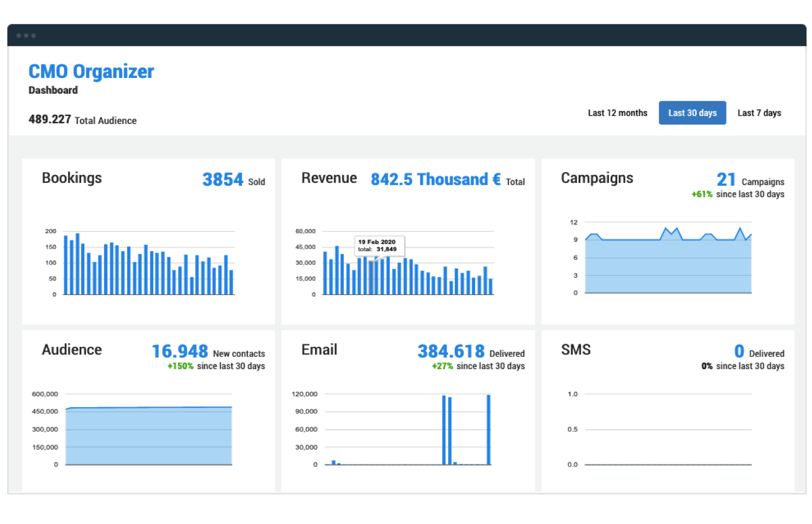This screenshot has height=524, width=812.
Task: Click the +27% change indicator
Action: click(x=442, y=366)
